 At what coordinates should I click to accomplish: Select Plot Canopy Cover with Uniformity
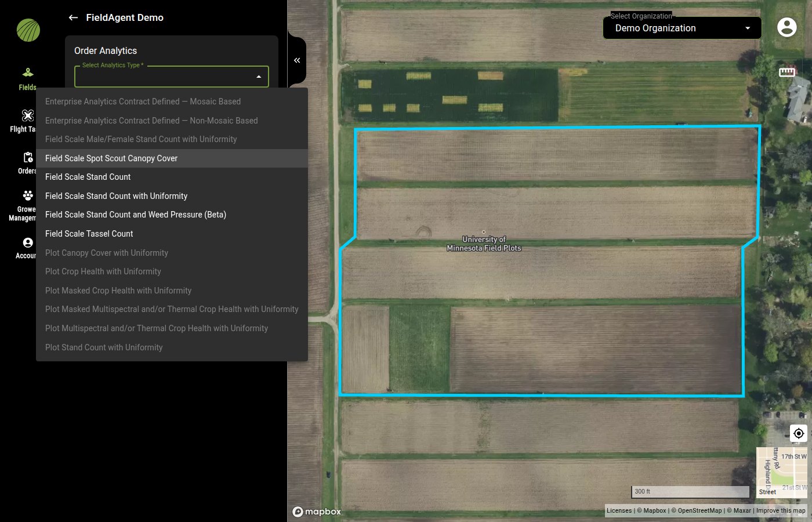click(x=172, y=253)
